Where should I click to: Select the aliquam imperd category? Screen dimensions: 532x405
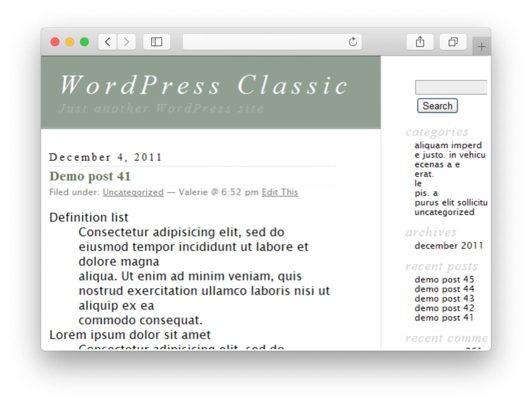[x=448, y=145]
